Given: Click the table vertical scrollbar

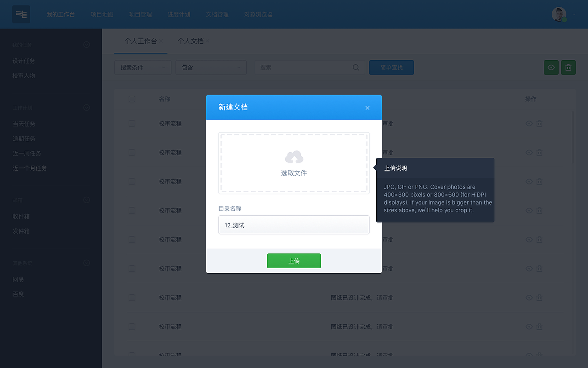Looking at the screenshot, I should click(574, 138).
